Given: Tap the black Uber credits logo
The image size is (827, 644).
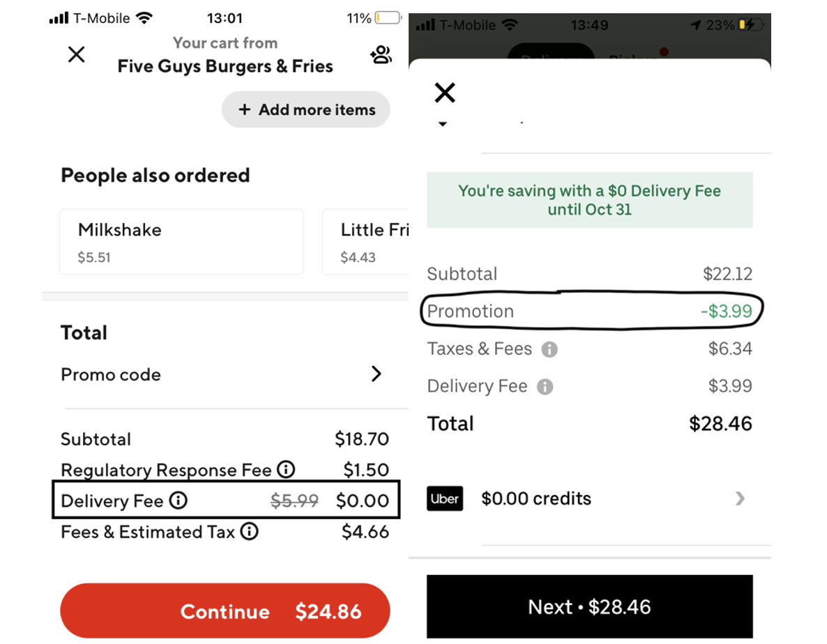Looking at the screenshot, I should click(x=445, y=498).
